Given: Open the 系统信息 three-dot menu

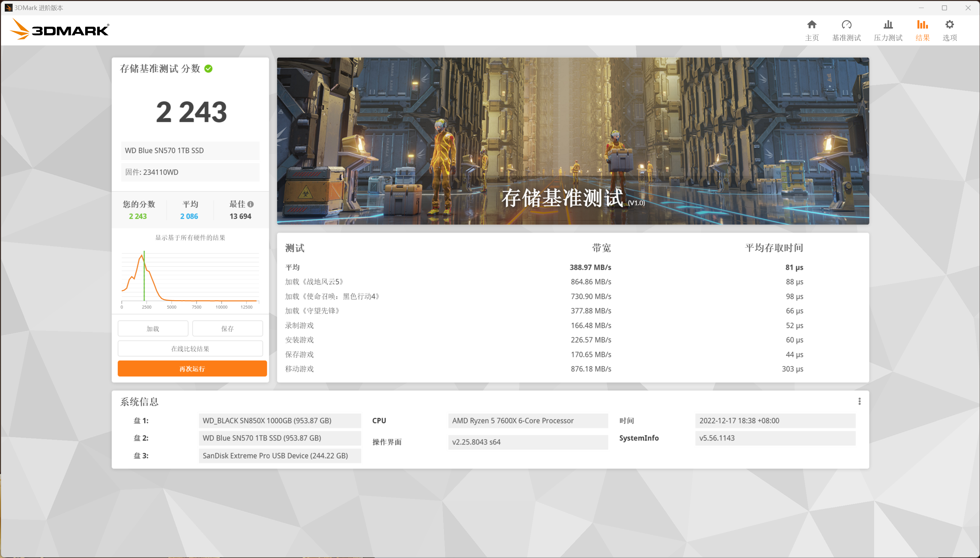Looking at the screenshot, I should point(860,401).
